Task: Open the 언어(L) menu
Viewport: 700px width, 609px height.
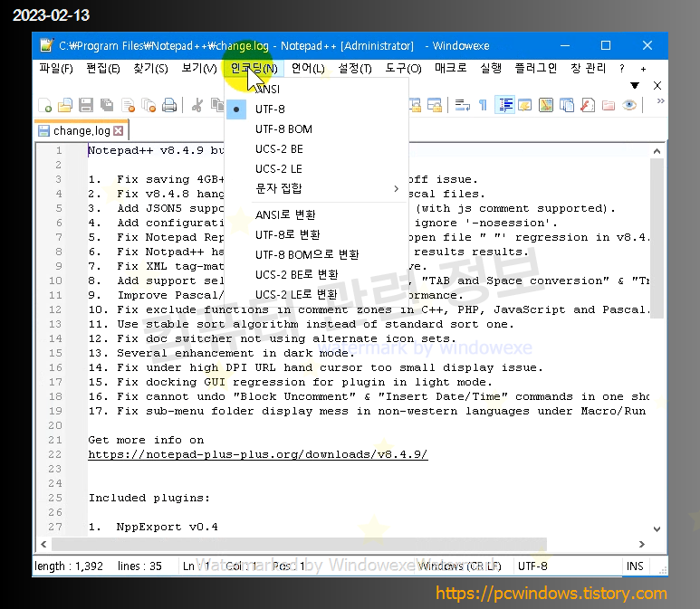Action: click(x=308, y=68)
